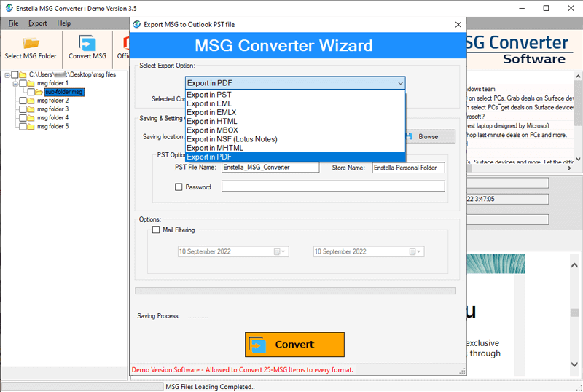Click the MSG Files Loading Completed status text

coord(210,387)
